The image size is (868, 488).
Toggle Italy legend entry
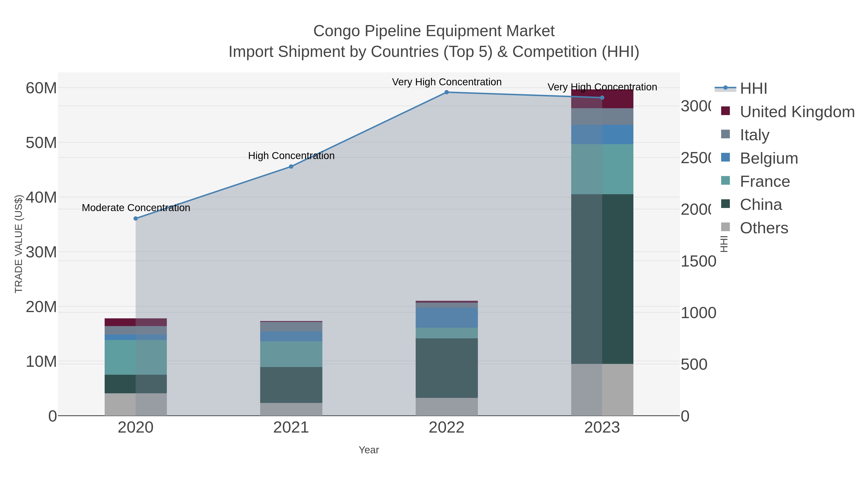point(745,135)
